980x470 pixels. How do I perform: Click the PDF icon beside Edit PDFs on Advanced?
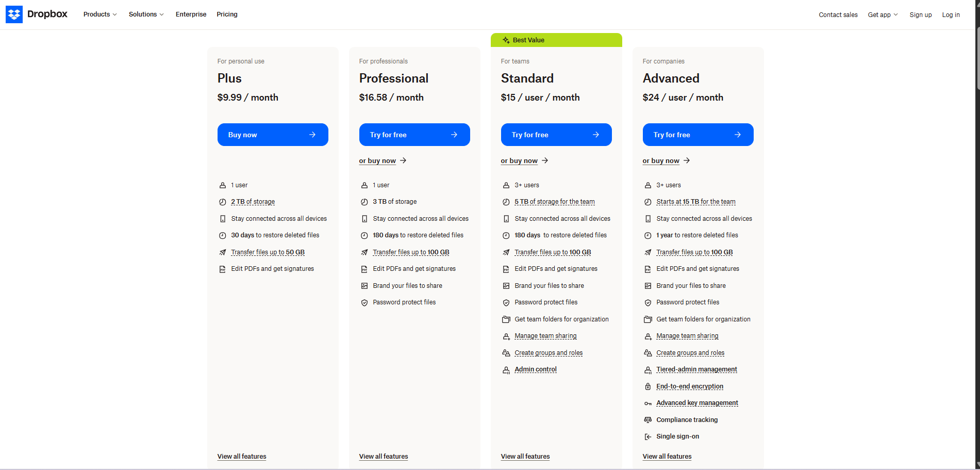[x=647, y=269]
